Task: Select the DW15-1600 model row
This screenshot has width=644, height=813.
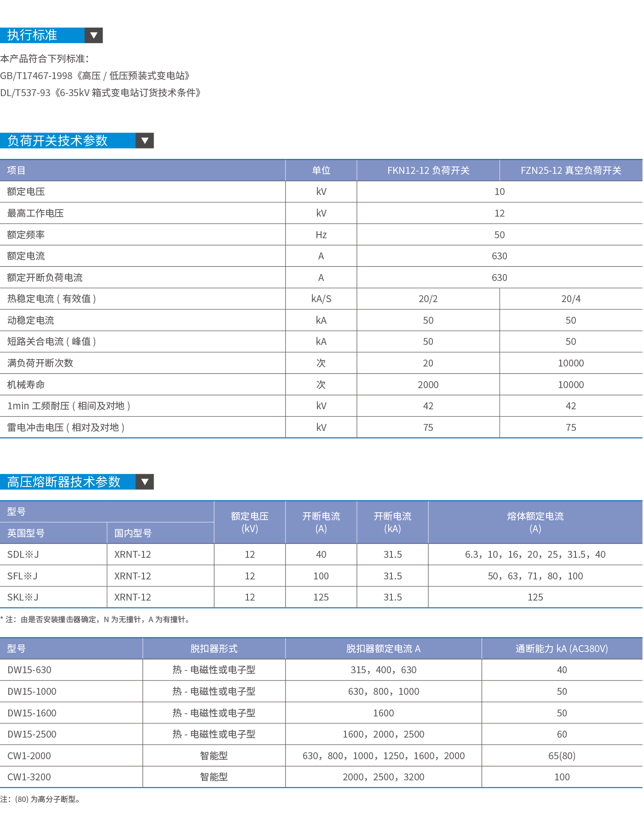Action: 32,713
